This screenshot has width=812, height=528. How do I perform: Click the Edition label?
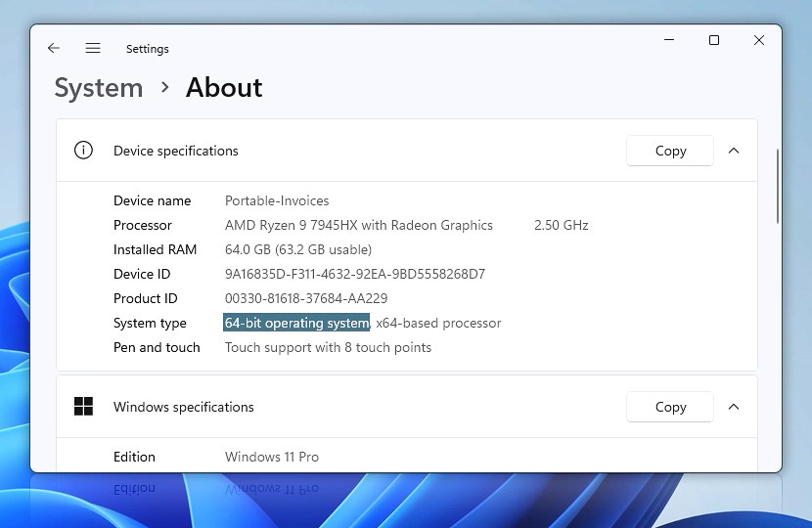click(x=134, y=457)
